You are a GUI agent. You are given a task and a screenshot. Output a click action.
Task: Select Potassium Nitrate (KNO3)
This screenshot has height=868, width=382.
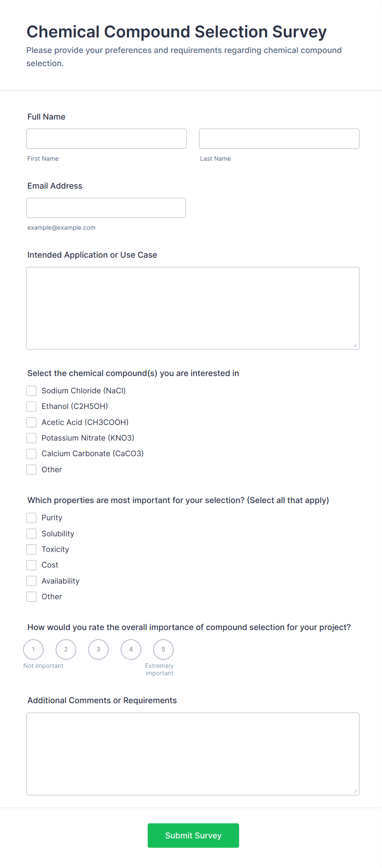click(31, 438)
